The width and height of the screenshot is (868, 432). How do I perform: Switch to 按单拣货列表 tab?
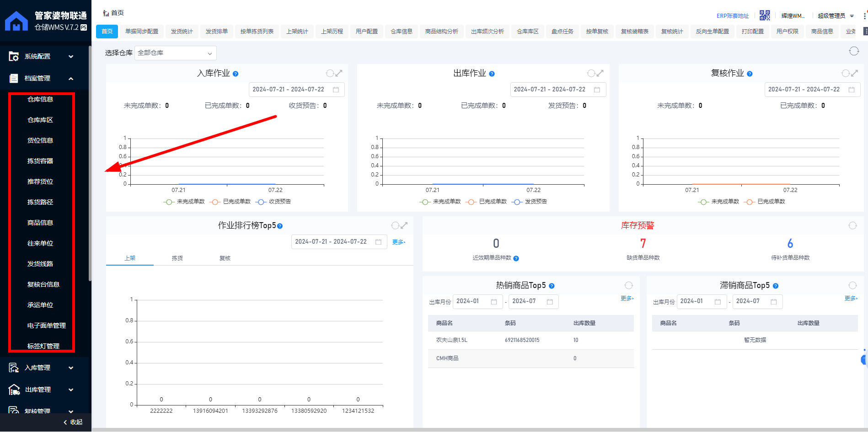257,32
